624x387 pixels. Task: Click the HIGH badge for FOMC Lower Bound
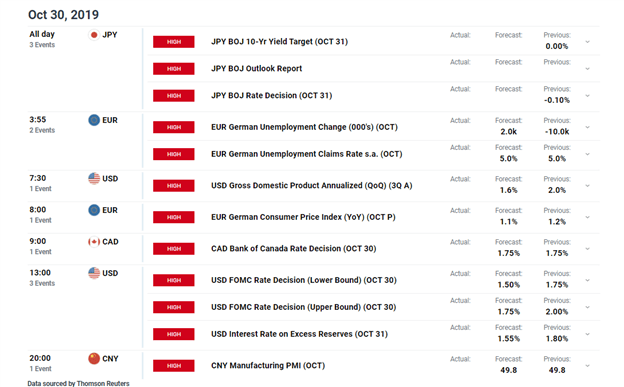[174, 280]
